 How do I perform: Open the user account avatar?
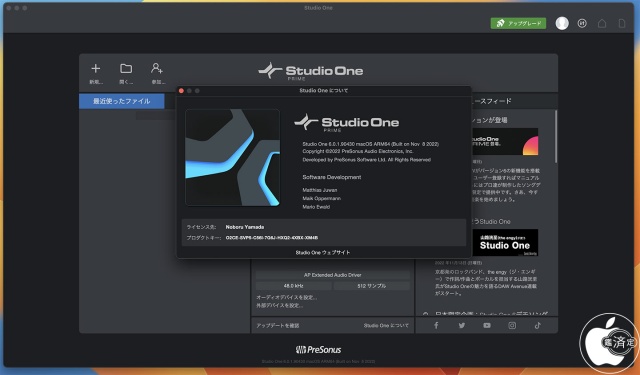[x=562, y=23]
